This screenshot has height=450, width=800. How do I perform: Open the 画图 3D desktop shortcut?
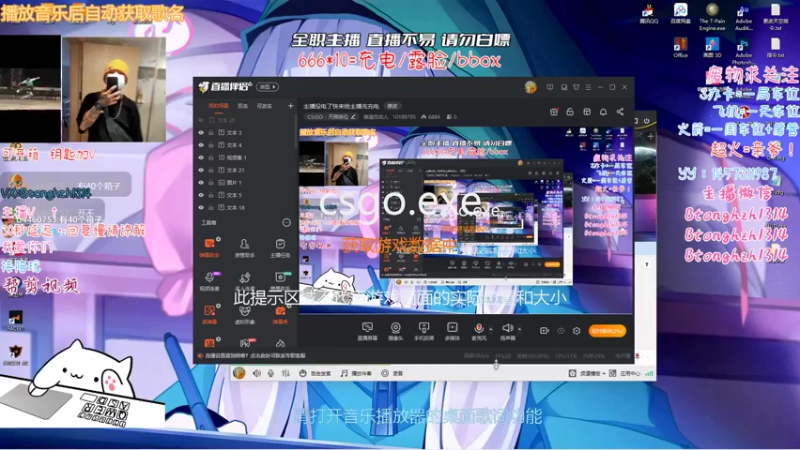point(712,47)
